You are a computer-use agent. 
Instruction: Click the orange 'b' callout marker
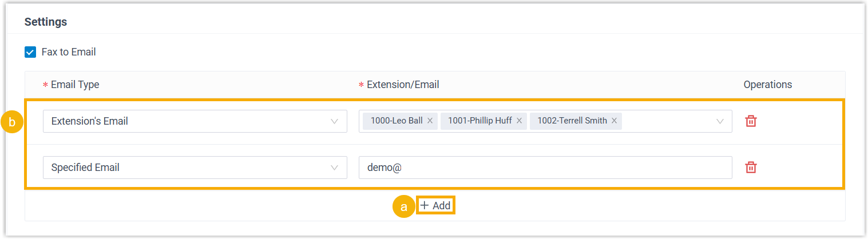pyautogui.click(x=12, y=122)
